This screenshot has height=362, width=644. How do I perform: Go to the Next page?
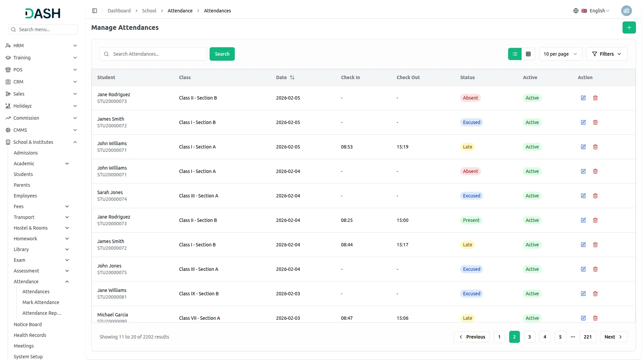click(x=613, y=337)
